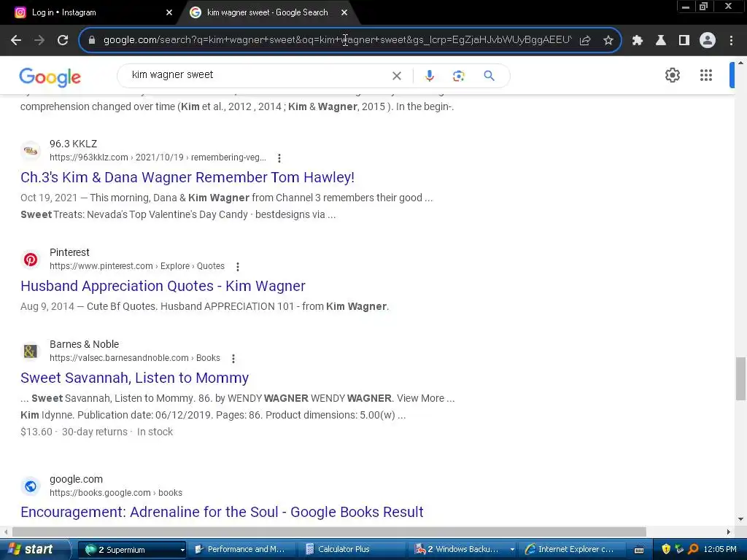The height and width of the screenshot is (560, 747).
Task: Close the Instagram tab
Action: (169, 13)
